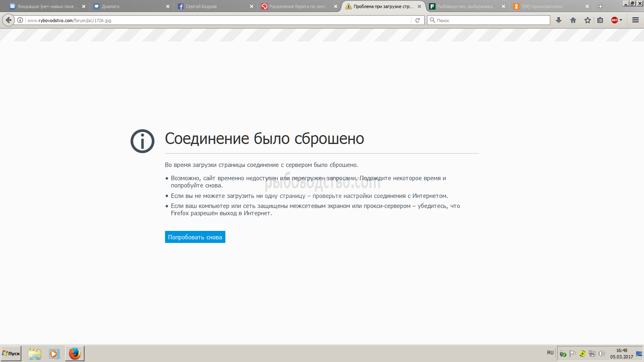Close the Входящие mail tab
644x362 pixels.
(x=84, y=6)
